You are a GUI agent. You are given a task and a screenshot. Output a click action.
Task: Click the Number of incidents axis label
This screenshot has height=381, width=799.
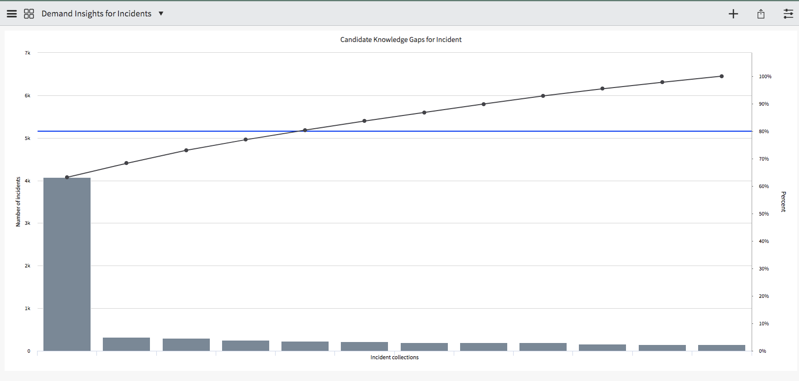[18, 202]
